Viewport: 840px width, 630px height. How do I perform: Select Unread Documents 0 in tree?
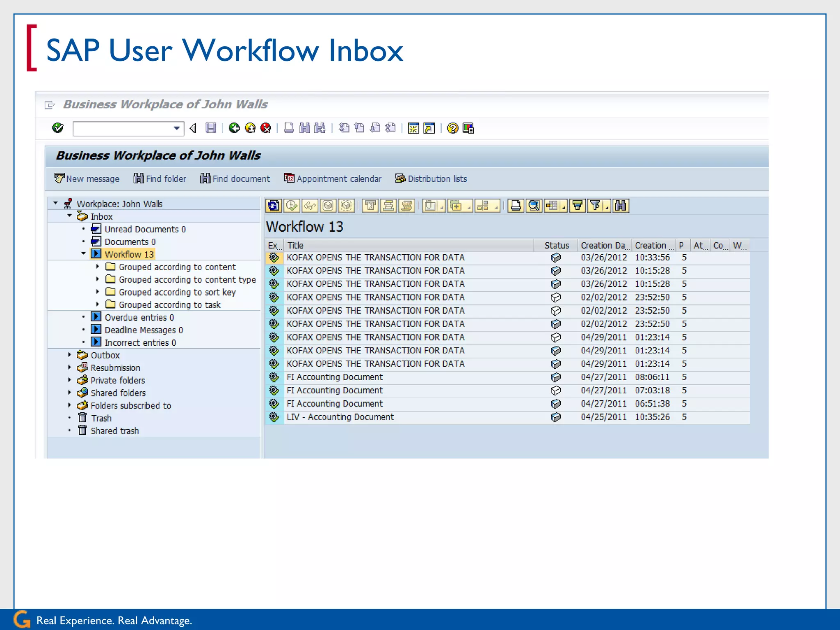coord(145,229)
